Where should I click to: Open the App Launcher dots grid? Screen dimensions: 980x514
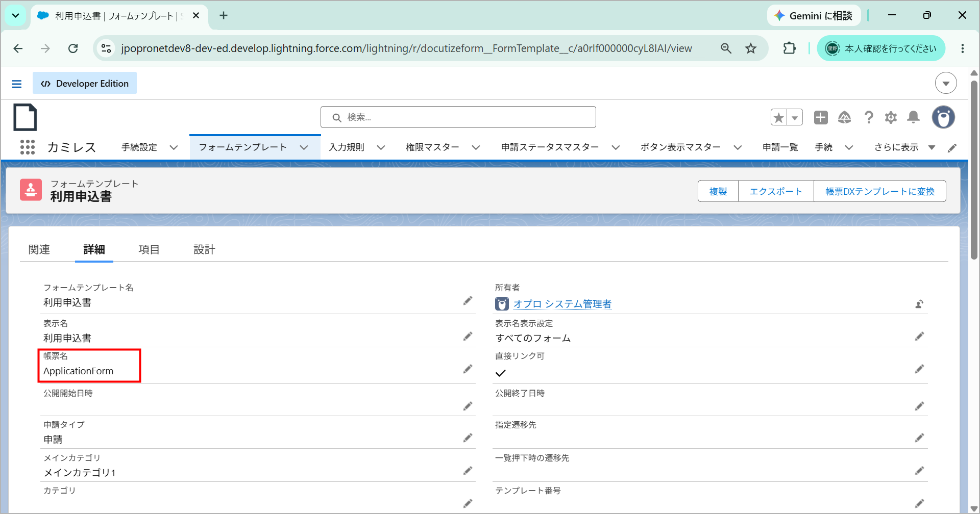(x=28, y=147)
